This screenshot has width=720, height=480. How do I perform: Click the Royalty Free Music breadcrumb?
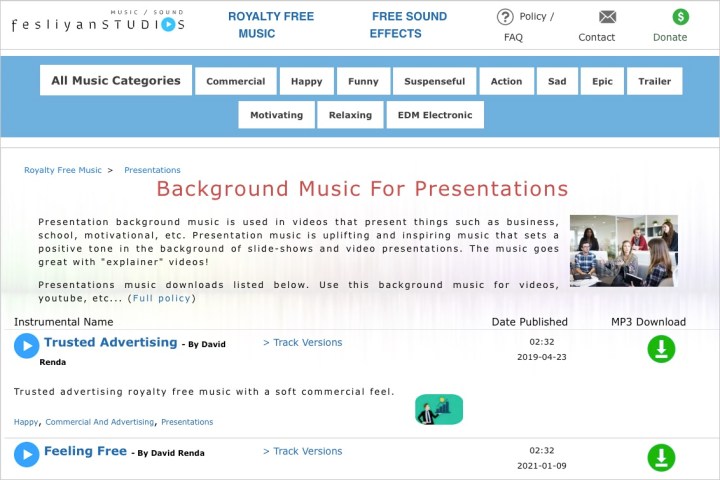[x=63, y=170]
